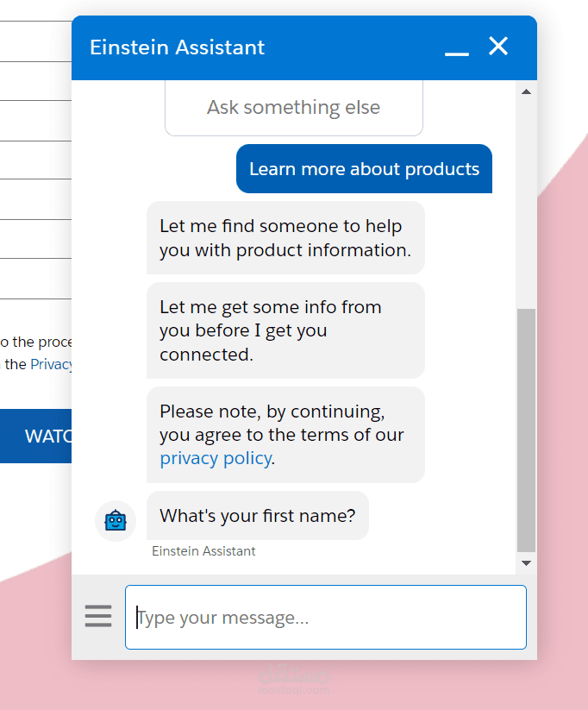Select the "Learn more about products" bubble
This screenshot has width=588, height=710.
[x=364, y=169]
